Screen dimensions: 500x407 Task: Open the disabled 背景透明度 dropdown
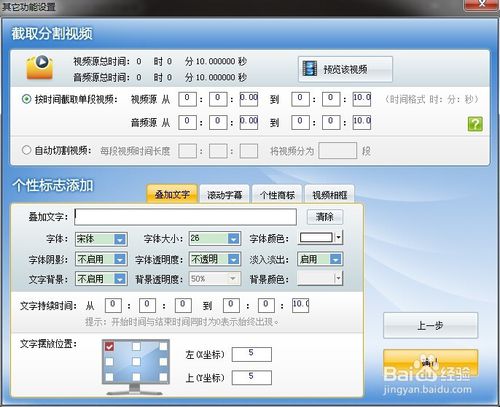(x=214, y=279)
